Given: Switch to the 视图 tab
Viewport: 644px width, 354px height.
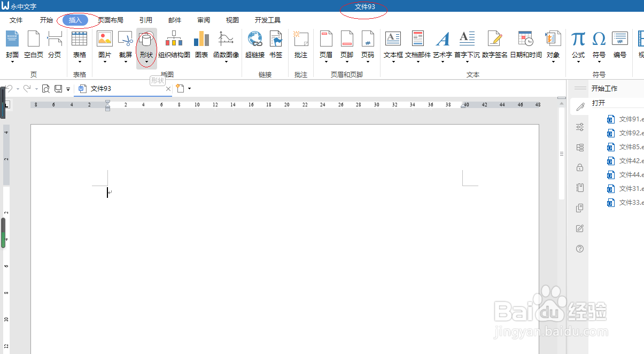Looking at the screenshot, I should click(x=232, y=20).
